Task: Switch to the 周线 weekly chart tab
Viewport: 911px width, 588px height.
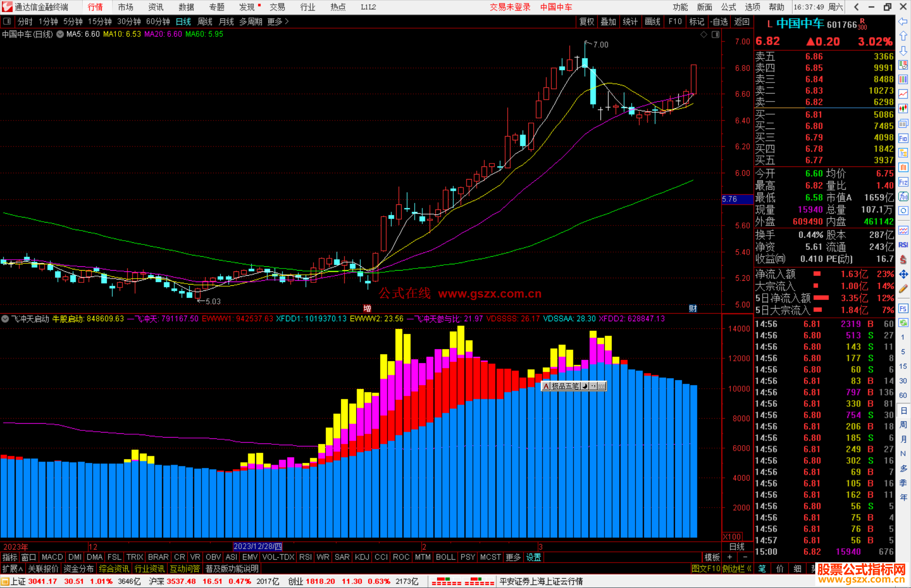Action: [x=205, y=21]
